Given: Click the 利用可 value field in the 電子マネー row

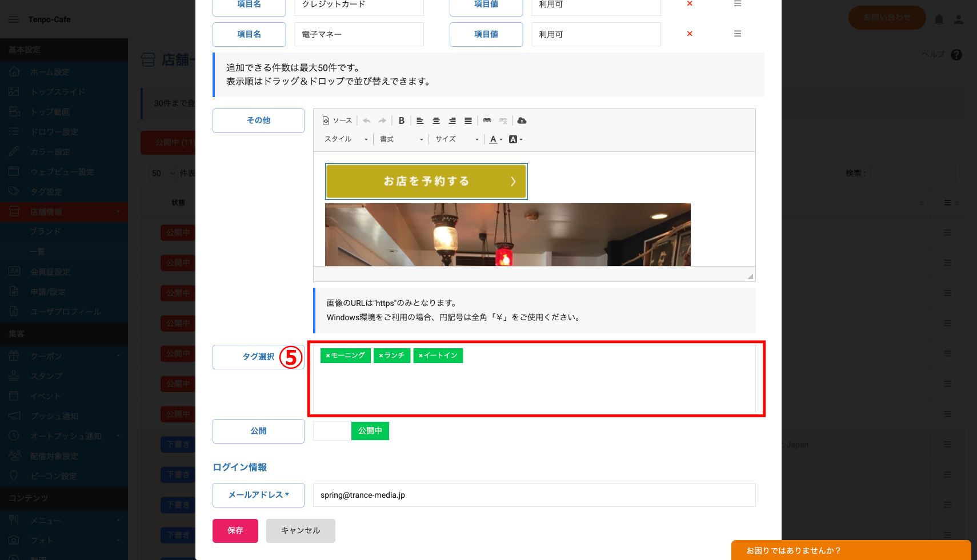Looking at the screenshot, I should [596, 34].
